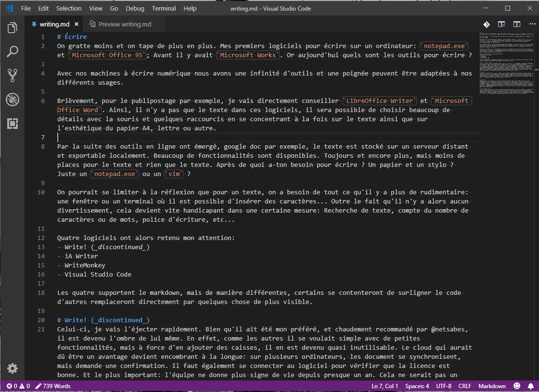
Task: Click line number 20 in the gutter
Action: [41, 320]
